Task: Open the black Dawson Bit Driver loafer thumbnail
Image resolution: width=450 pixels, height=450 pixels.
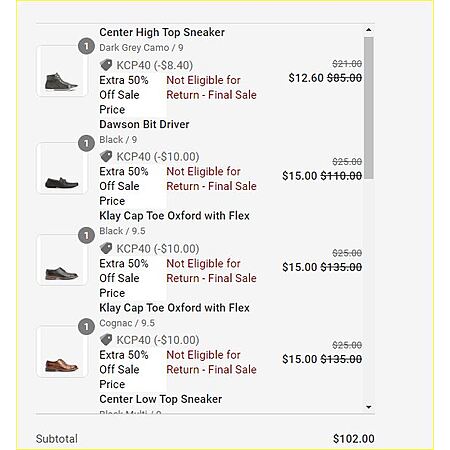Action: (x=62, y=168)
